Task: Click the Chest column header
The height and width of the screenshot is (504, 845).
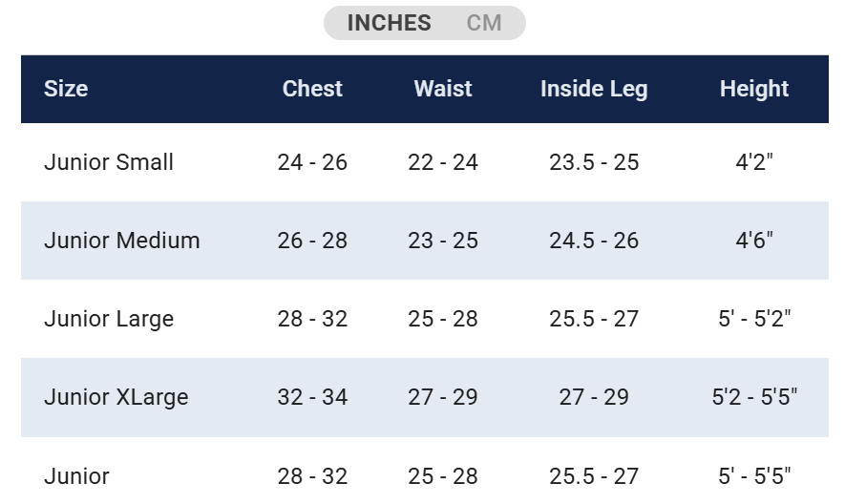Action: [x=312, y=89]
